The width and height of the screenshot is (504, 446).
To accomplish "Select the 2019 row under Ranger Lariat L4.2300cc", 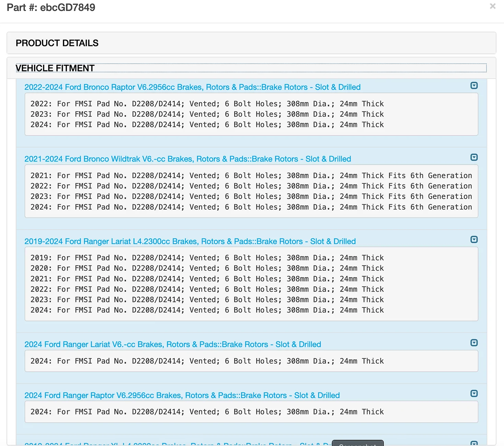I will pyautogui.click(x=207, y=258).
